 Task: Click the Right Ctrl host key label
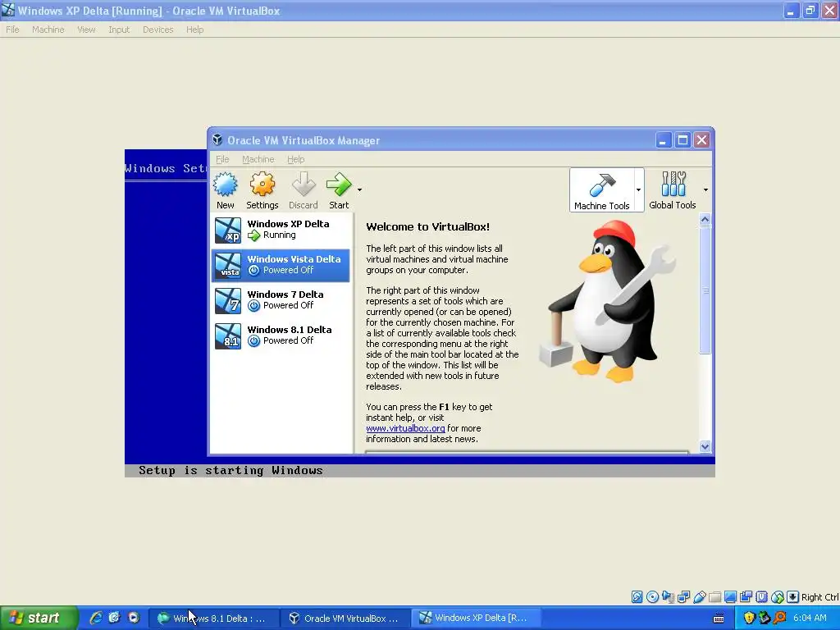coord(819,597)
